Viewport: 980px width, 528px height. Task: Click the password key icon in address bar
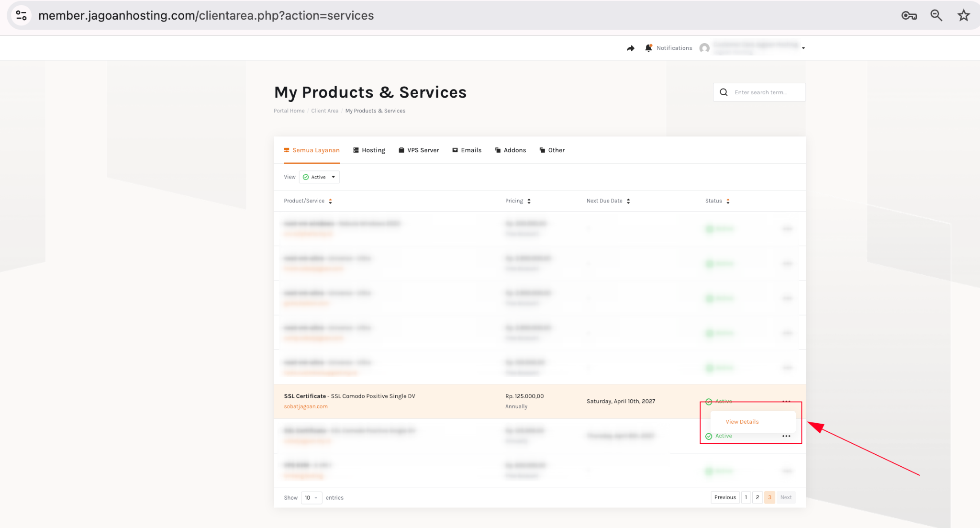909,15
